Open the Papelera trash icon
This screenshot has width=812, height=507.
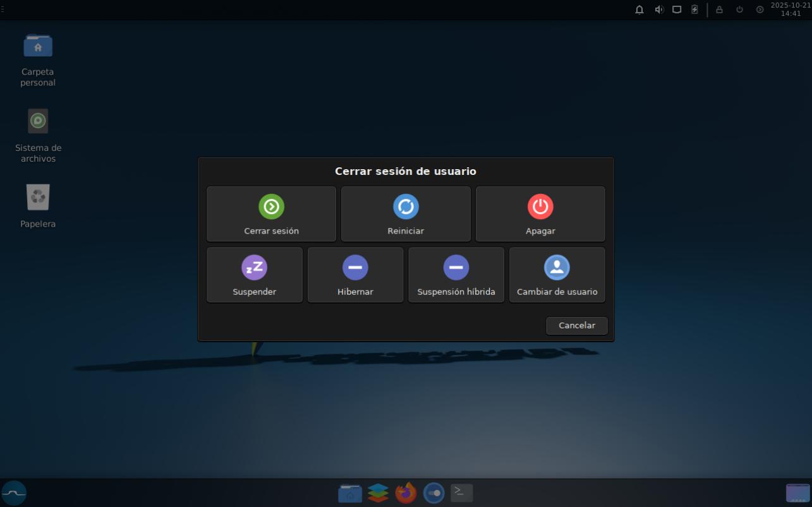point(38,197)
